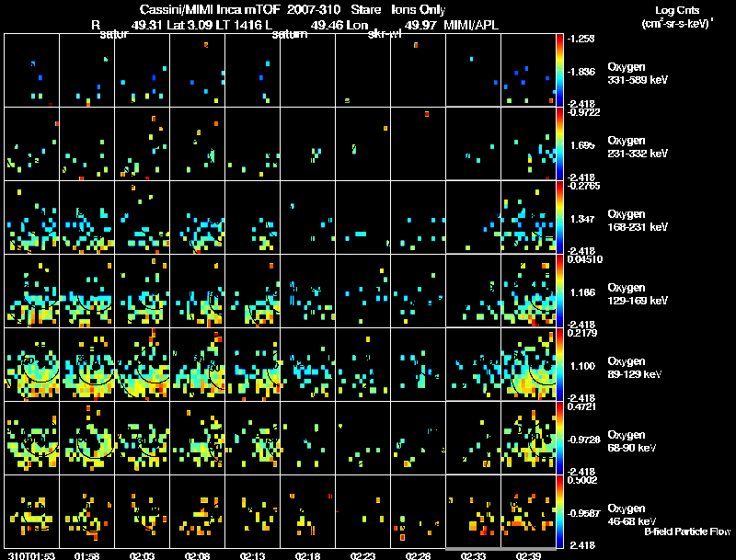The image size is (736, 560).
Task: Select the '02:18' time axis label
Action: (x=307, y=556)
